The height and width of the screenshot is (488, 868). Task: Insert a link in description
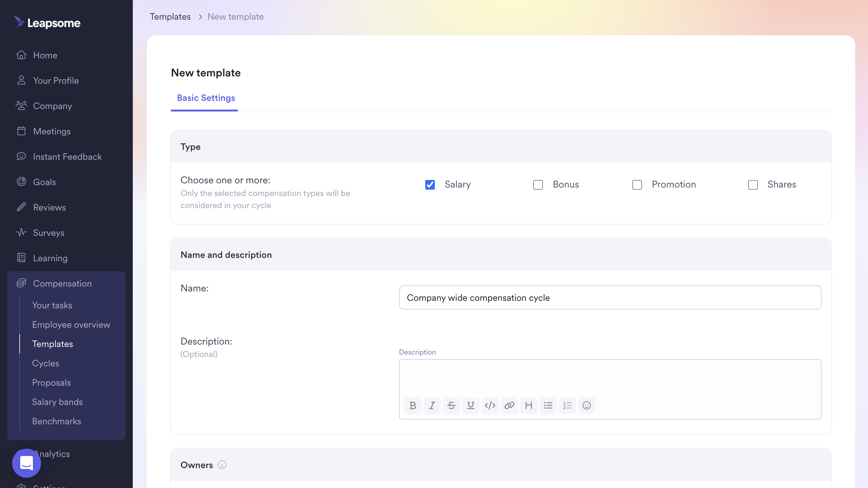[x=509, y=405]
